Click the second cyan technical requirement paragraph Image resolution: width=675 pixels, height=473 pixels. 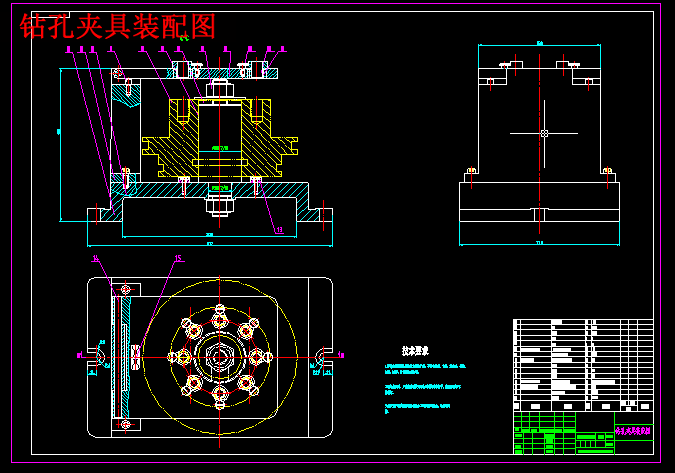(422, 389)
